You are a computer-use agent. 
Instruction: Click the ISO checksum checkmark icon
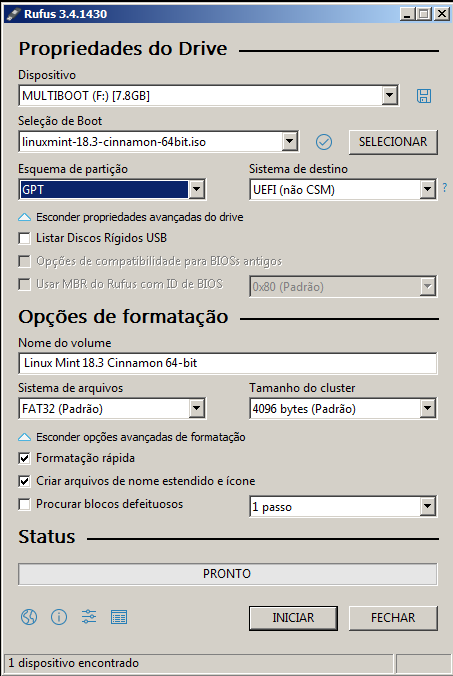tap(324, 142)
